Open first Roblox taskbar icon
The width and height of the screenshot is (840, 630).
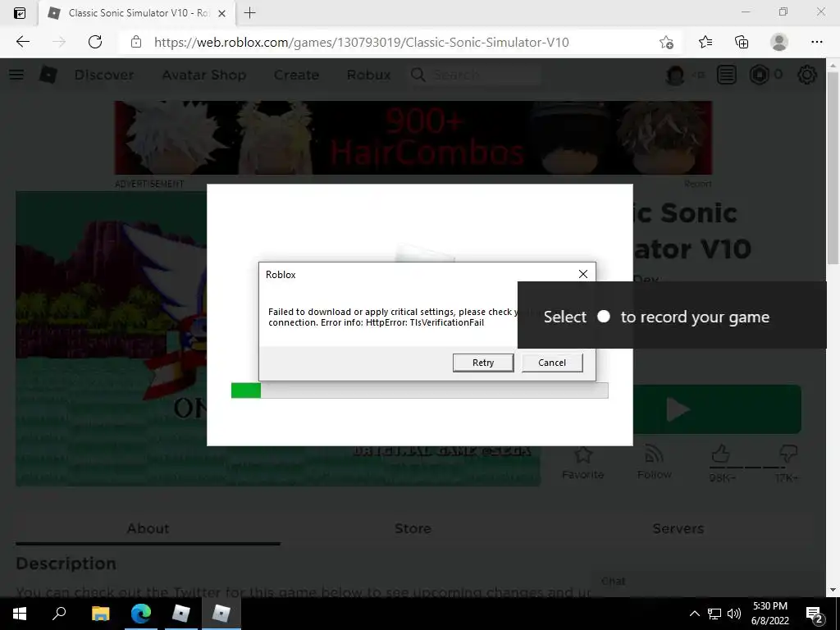tap(181, 614)
